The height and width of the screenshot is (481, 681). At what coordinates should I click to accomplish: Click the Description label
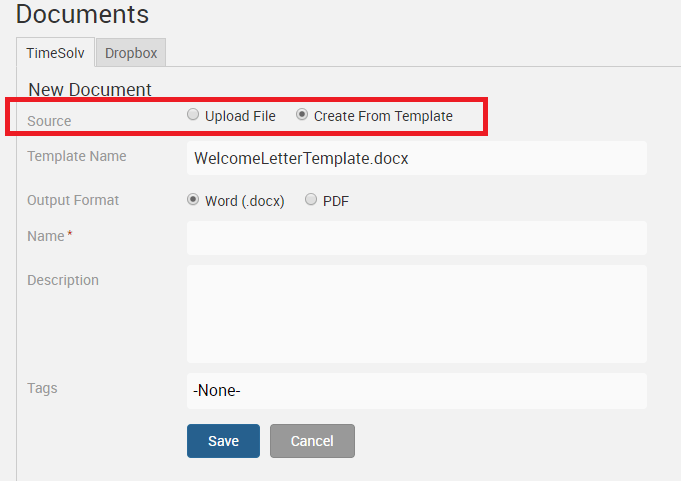point(63,280)
